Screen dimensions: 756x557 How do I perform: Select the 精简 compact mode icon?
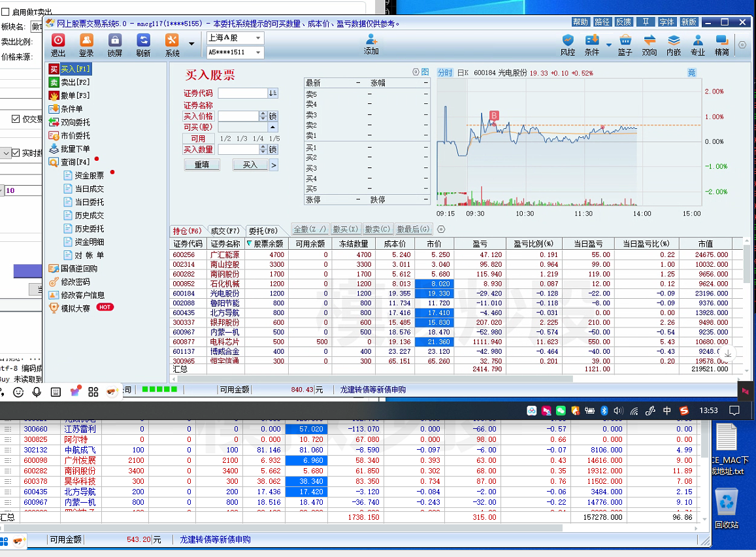pyautogui.click(x=722, y=44)
